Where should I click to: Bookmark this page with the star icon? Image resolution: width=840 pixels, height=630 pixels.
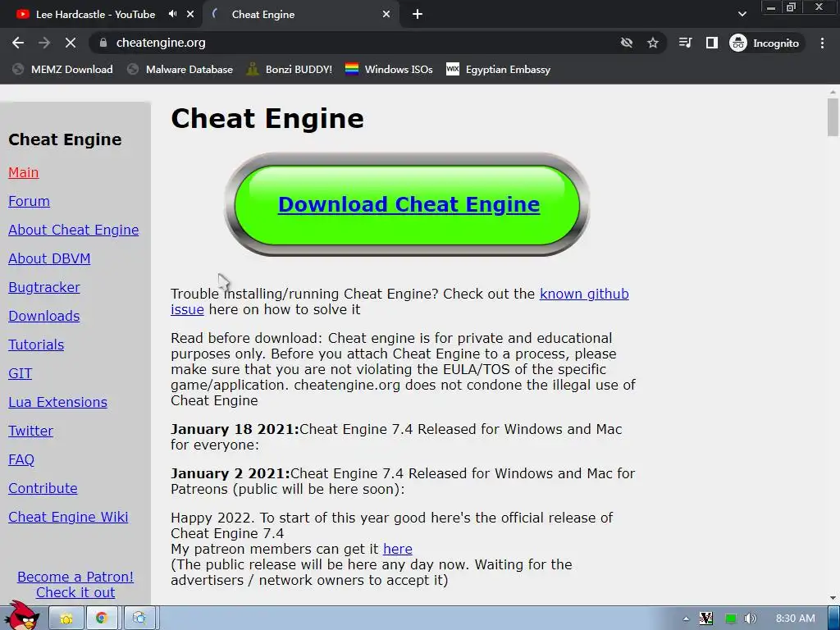pos(652,43)
